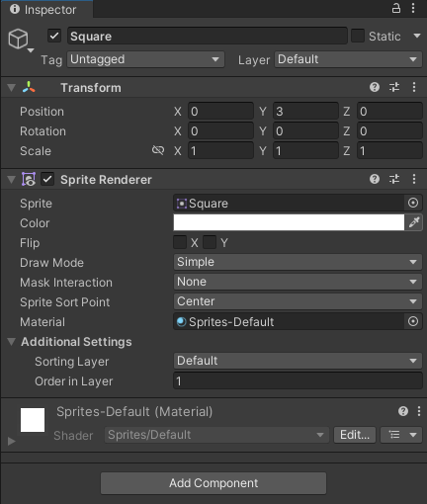Click the Scale Y field
This screenshot has width=427, height=504.
pos(305,151)
